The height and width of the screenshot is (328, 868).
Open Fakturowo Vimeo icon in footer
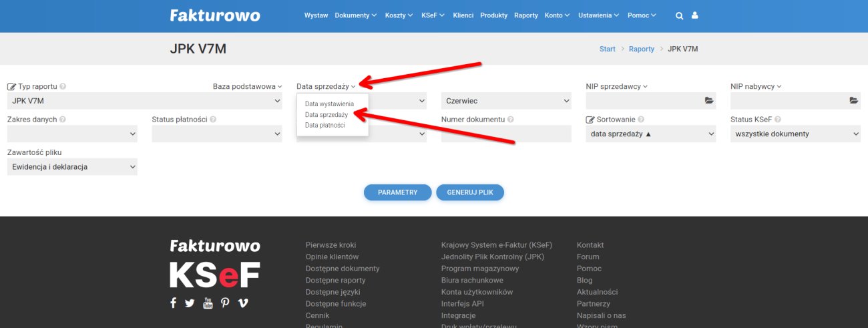coord(243,303)
